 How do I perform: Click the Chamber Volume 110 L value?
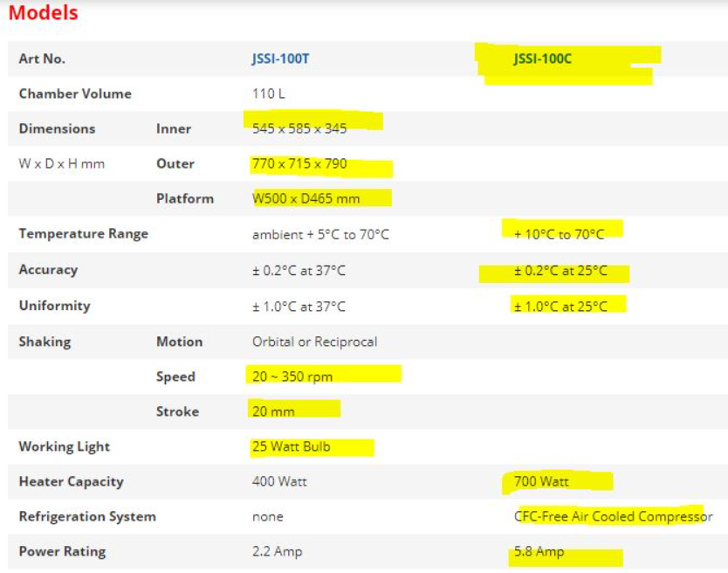[268, 93]
